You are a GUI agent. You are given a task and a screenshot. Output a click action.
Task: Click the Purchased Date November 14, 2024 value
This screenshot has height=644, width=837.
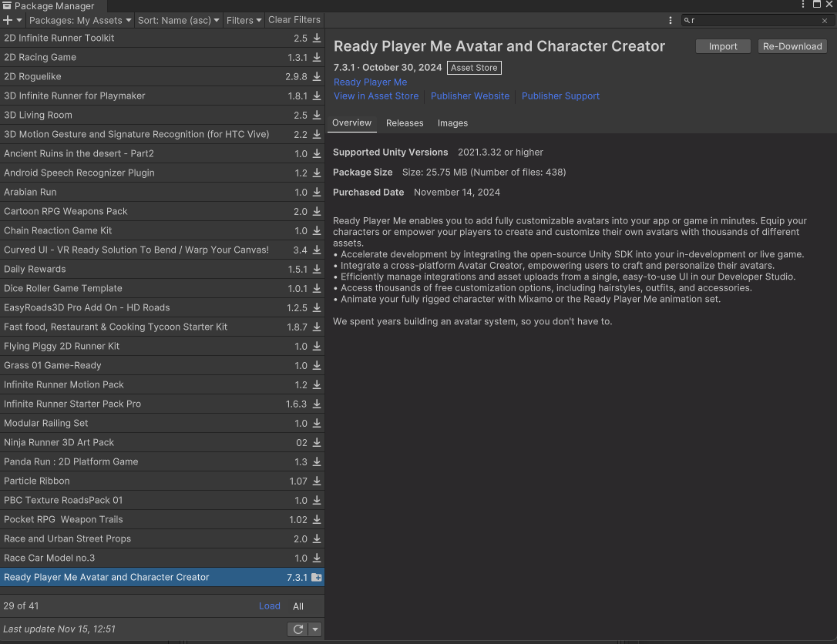[x=457, y=192]
